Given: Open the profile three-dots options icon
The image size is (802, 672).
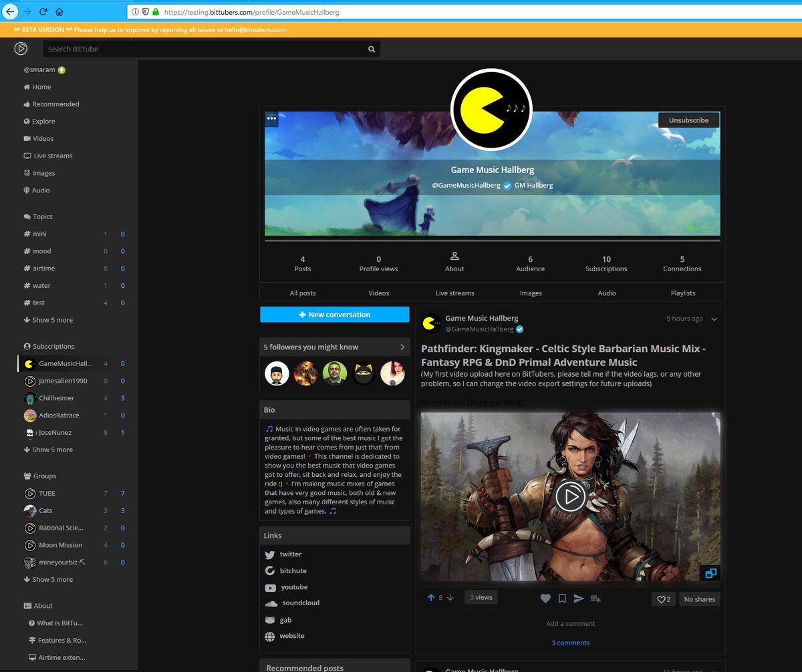Looking at the screenshot, I should [x=271, y=119].
